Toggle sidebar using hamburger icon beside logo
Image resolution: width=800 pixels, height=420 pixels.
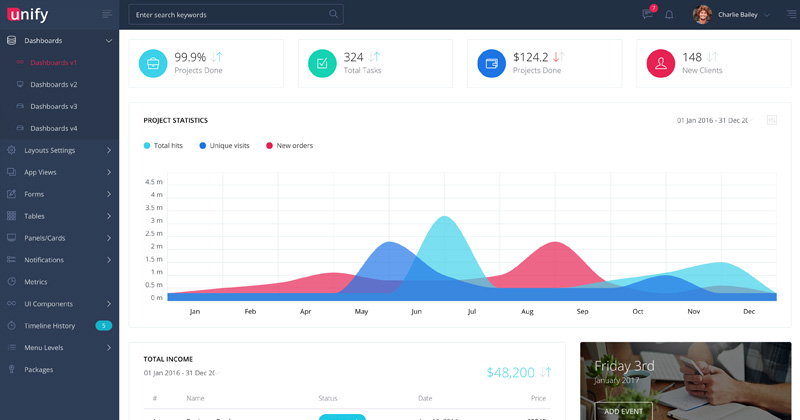tap(107, 14)
